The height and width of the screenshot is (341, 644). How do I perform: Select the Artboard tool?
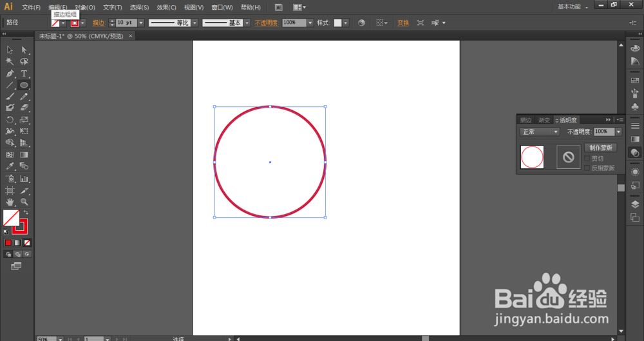click(10, 190)
